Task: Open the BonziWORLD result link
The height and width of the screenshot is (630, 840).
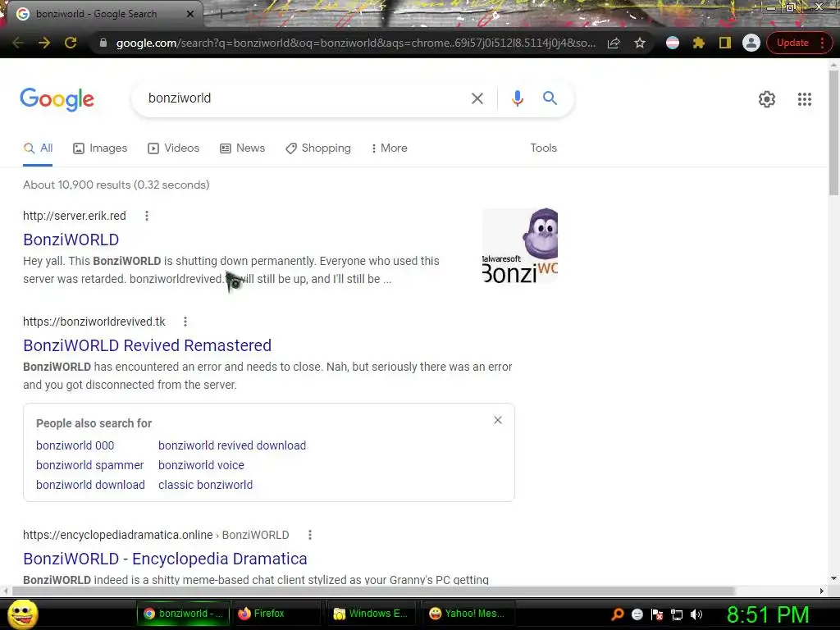Action: (71, 240)
